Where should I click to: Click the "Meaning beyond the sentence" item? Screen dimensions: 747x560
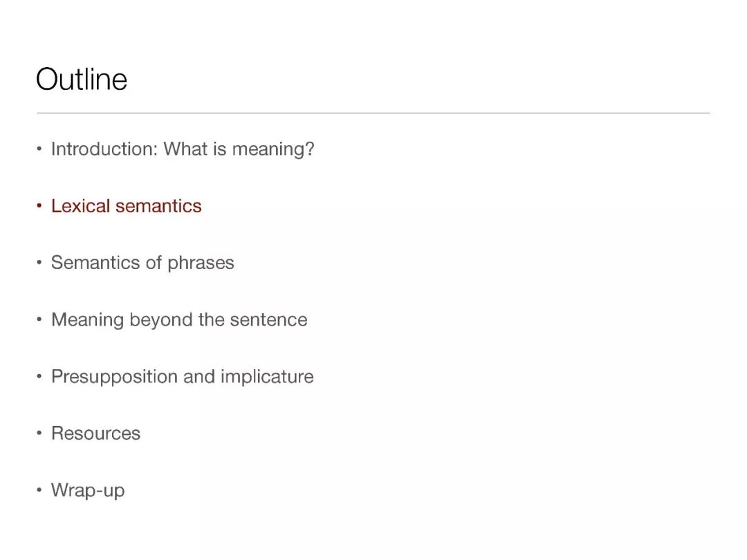pyautogui.click(x=179, y=319)
